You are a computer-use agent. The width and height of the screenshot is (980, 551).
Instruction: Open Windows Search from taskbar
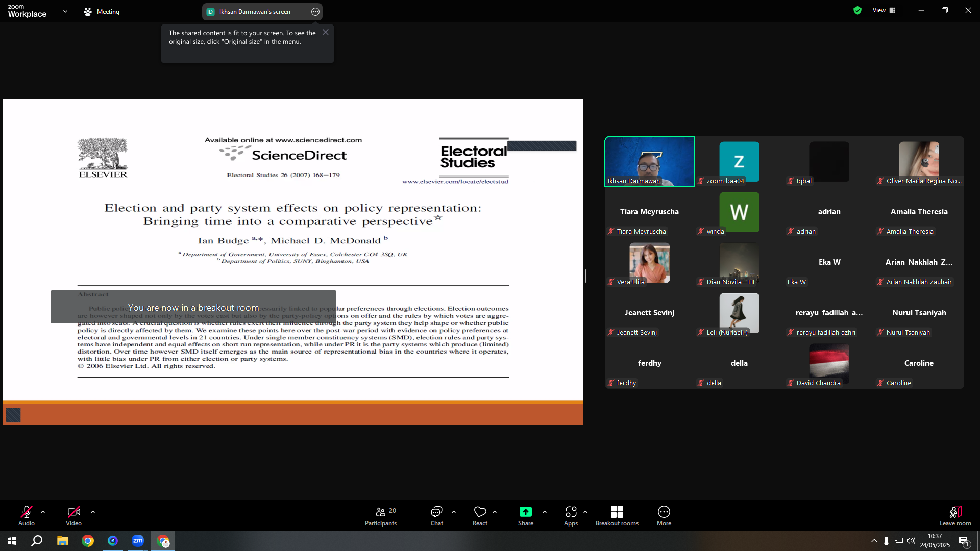(37, 541)
